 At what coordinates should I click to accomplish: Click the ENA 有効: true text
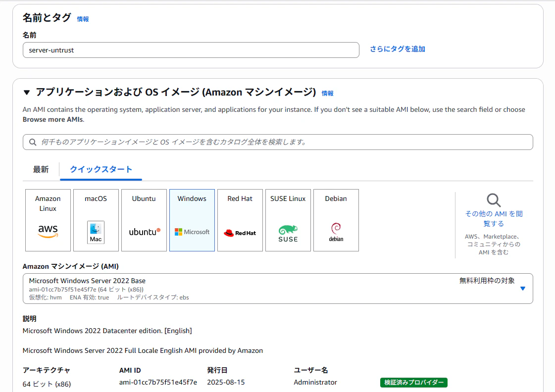click(89, 297)
